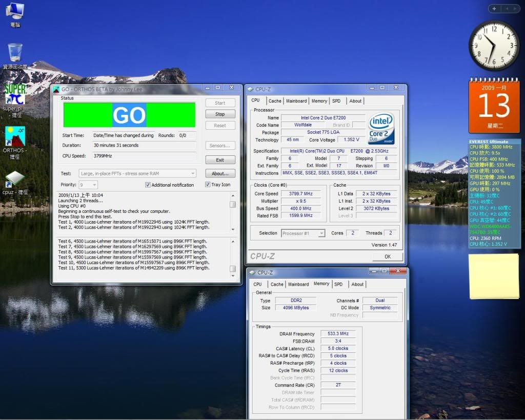Select CPU tab in upper CPU-Z
The image size is (525, 420).
click(x=255, y=100)
